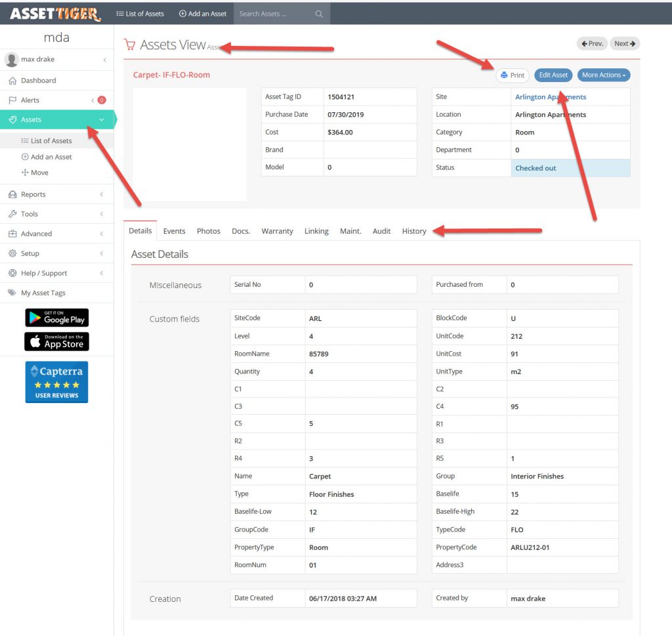Image resolution: width=672 pixels, height=636 pixels.
Task: Go to the next asset
Action: 624,44
